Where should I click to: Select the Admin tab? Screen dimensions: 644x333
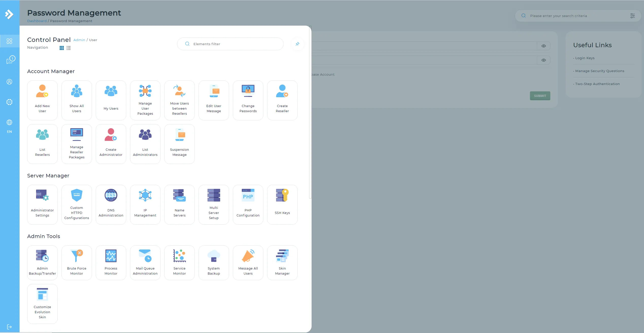pyautogui.click(x=79, y=40)
